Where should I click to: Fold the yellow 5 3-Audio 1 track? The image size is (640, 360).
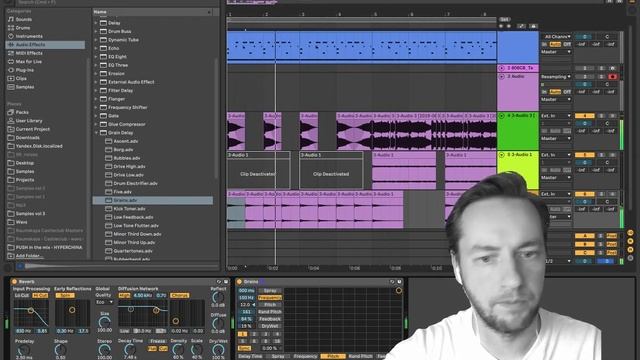pyautogui.click(x=502, y=155)
